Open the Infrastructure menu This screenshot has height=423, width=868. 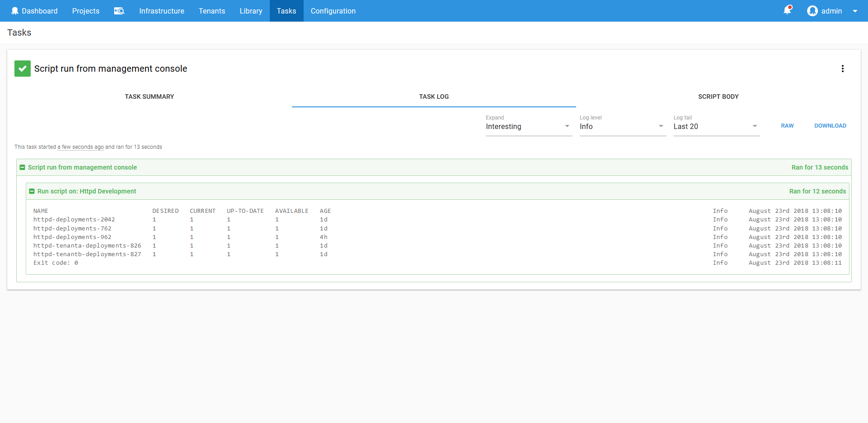pos(162,11)
